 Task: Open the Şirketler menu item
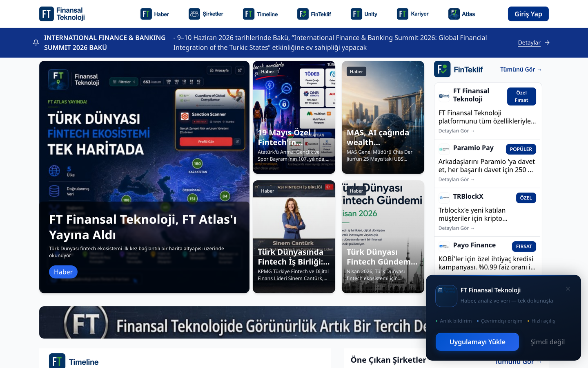pos(206,14)
